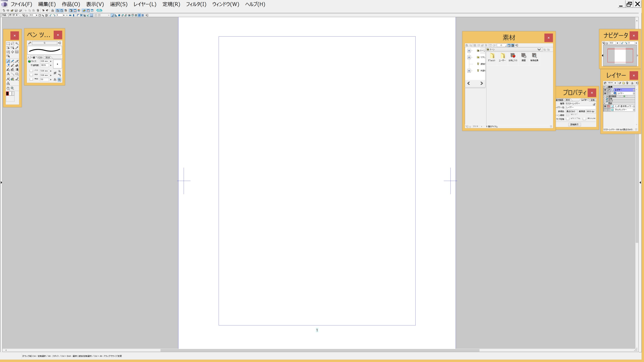Select the rectangular marquee selection tool
644x362 pixels.
tap(8, 44)
